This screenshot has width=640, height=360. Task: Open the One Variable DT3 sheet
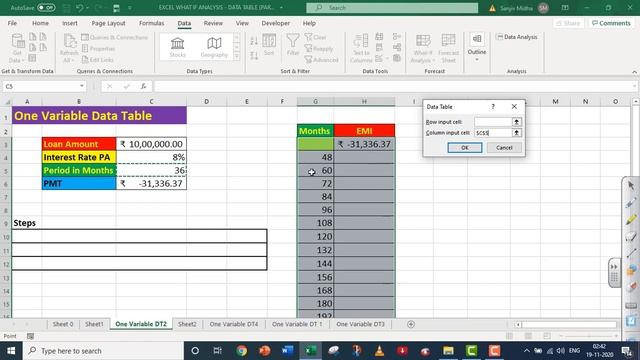(x=360, y=324)
